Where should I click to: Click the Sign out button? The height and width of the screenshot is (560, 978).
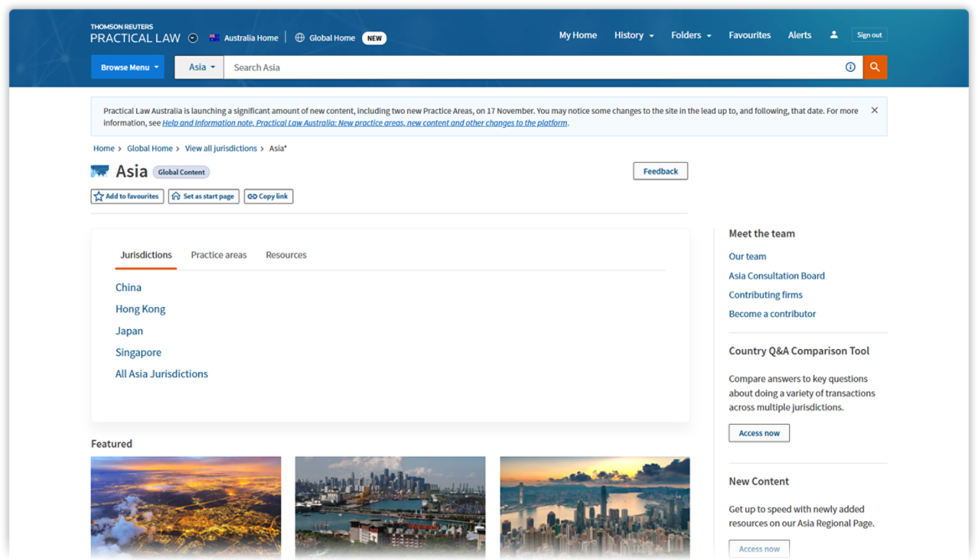click(869, 34)
